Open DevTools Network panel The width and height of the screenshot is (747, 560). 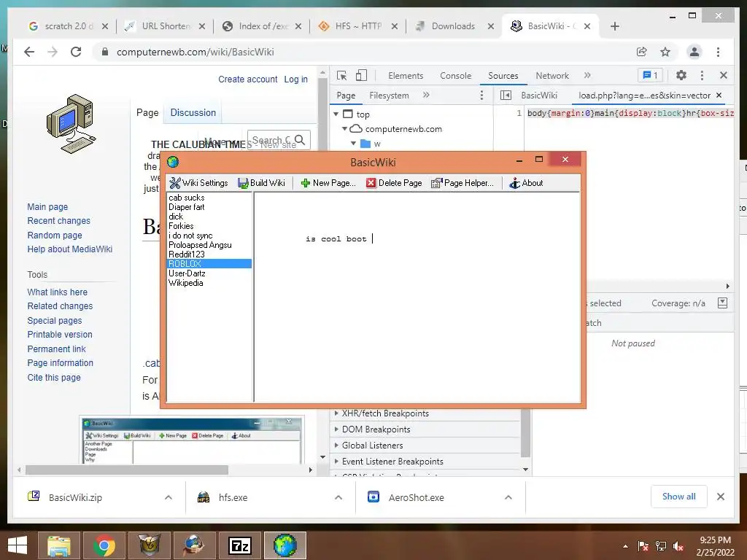pyautogui.click(x=552, y=76)
